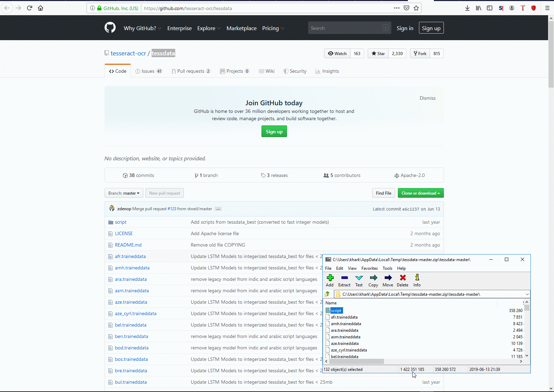Open page actions three-dot menu in address bar
The width and height of the screenshot is (554, 392).
397,8
